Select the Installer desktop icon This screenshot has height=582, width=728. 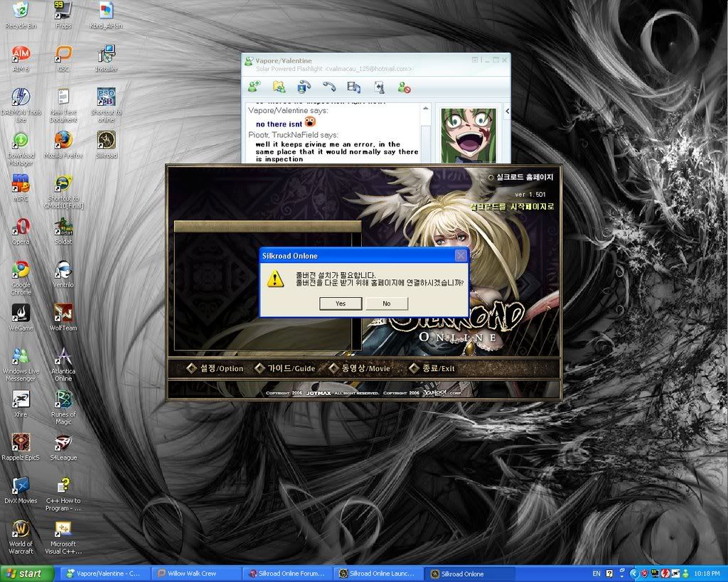tap(106, 58)
